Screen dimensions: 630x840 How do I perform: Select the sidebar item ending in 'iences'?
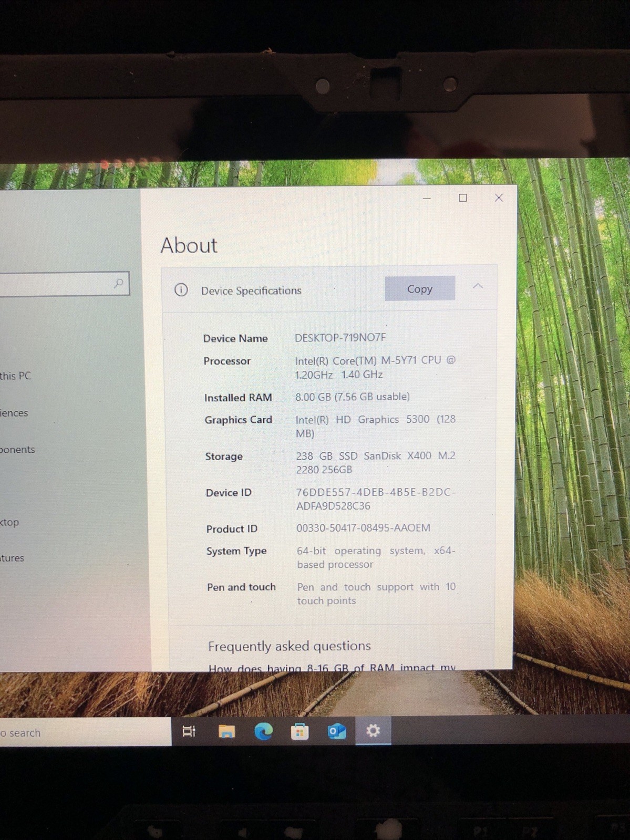[x=14, y=413]
